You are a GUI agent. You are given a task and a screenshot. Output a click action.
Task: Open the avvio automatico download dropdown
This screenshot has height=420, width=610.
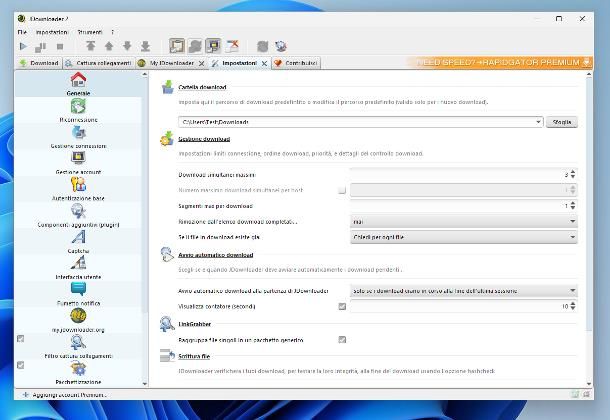point(572,290)
